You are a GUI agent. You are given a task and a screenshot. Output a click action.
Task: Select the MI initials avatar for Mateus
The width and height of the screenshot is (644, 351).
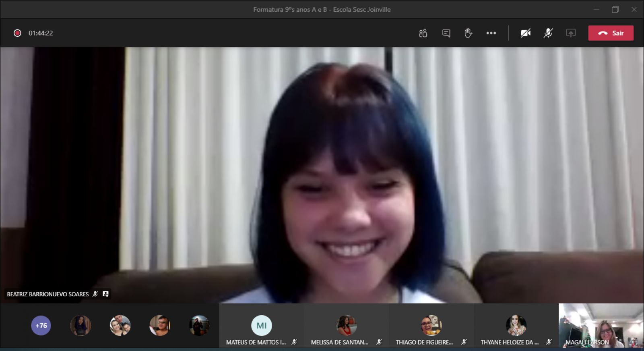coord(262,326)
